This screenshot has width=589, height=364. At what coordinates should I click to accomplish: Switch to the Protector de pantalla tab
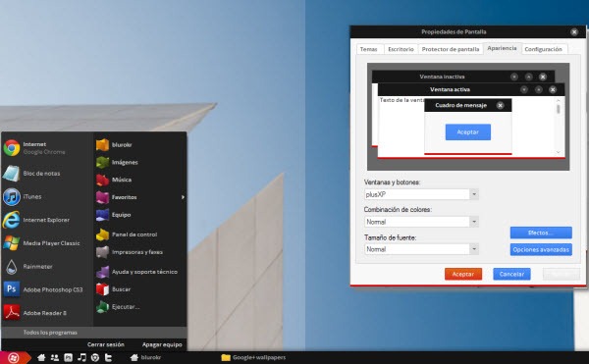tap(451, 49)
